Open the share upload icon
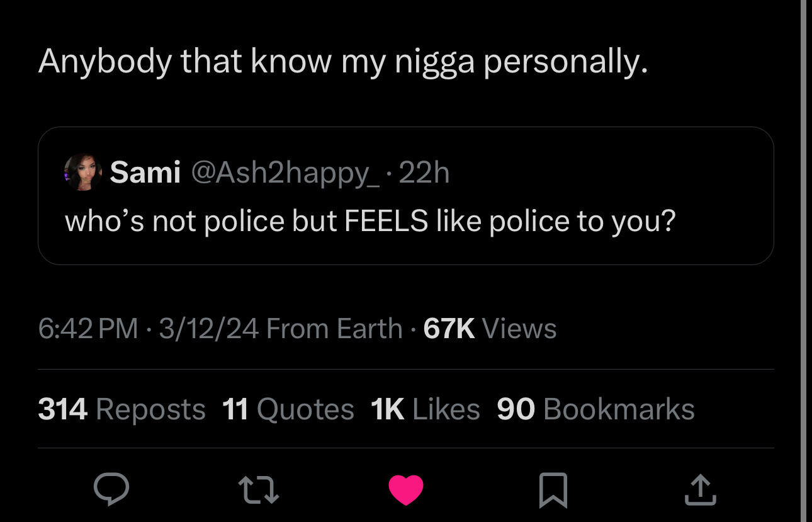The width and height of the screenshot is (812, 522). [x=701, y=490]
